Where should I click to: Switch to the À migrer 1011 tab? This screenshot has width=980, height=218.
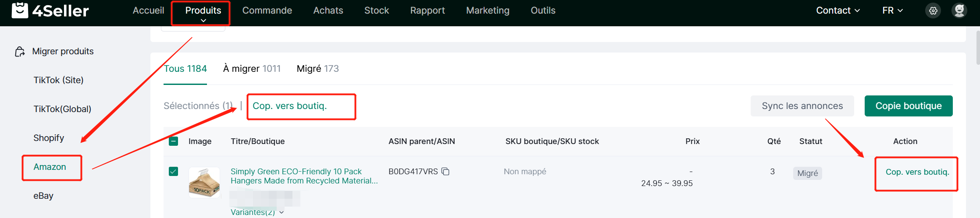tap(252, 69)
